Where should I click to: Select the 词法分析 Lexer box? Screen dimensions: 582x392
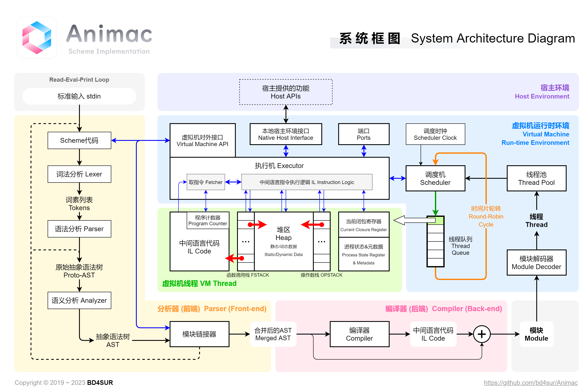(x=79, y=174)
